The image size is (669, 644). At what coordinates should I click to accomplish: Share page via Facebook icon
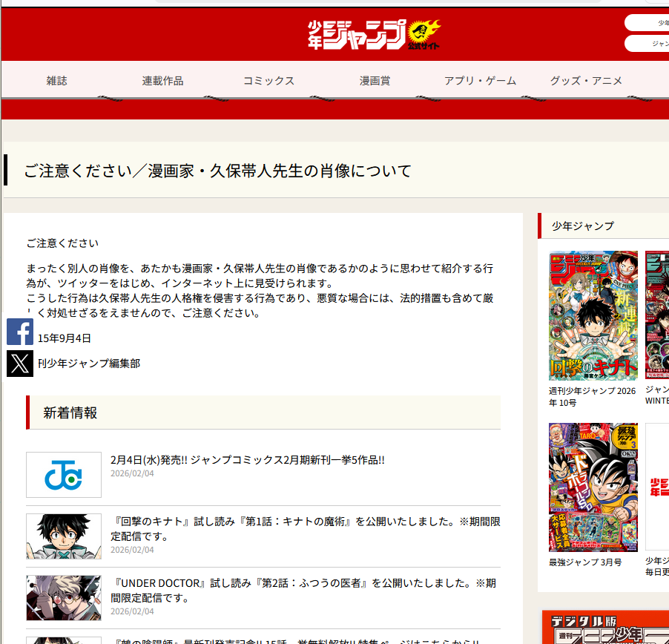[x=20, y=332]
